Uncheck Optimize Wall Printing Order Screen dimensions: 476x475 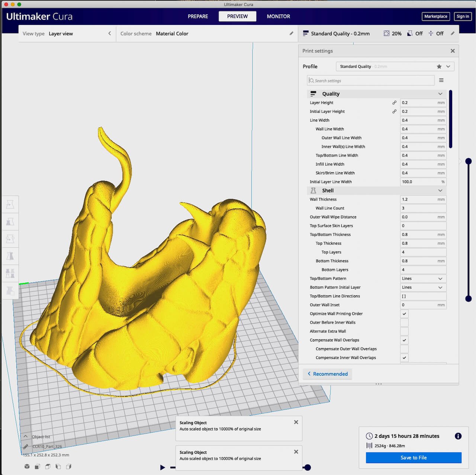[x=404, y=314]
